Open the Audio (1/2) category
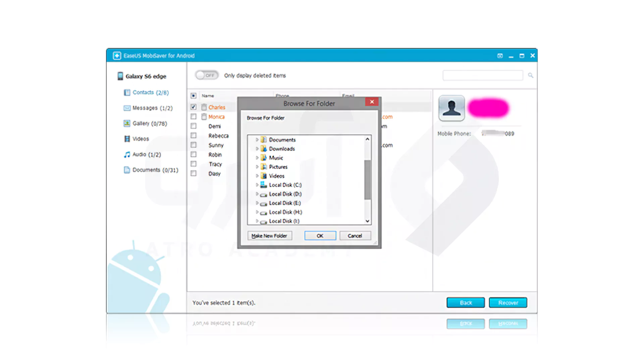644x362 pixels. click(x=147, y=155)
